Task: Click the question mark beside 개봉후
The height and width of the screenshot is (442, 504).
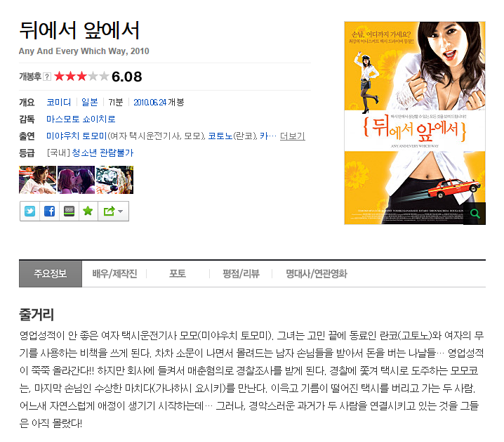Action: [x=47, y=77]
